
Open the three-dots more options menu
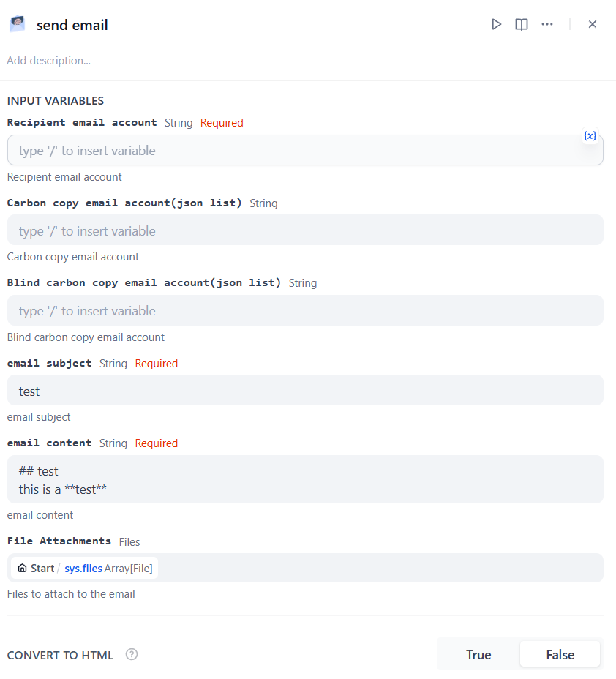pyautogui.click(x=547, y=25)
